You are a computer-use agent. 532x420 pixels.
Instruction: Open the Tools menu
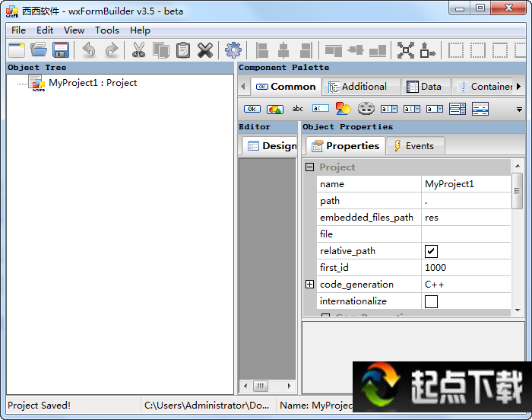pyautogui.click(x=107, y=30)
